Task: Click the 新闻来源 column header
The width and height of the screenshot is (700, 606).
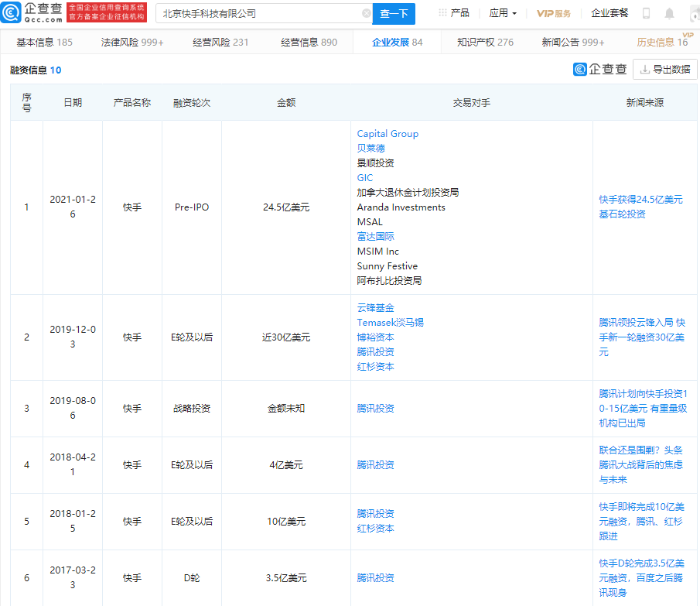Action: [x=644, y=103]
